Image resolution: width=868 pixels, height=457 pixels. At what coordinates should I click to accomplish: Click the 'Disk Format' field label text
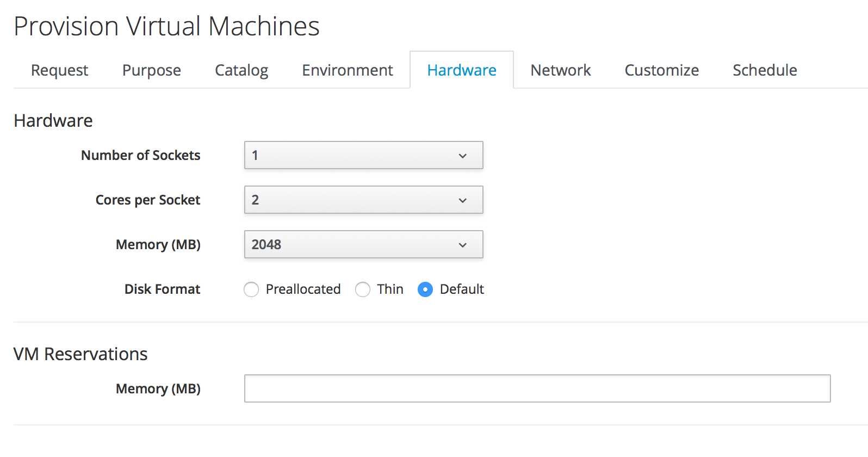pos(162,289)
